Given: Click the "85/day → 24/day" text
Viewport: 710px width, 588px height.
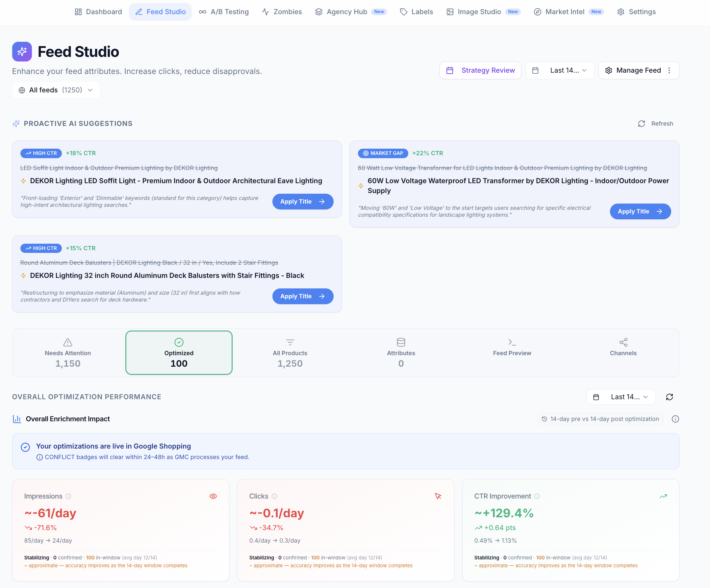Looking at the screenshot, I should [x=48, y=541].
